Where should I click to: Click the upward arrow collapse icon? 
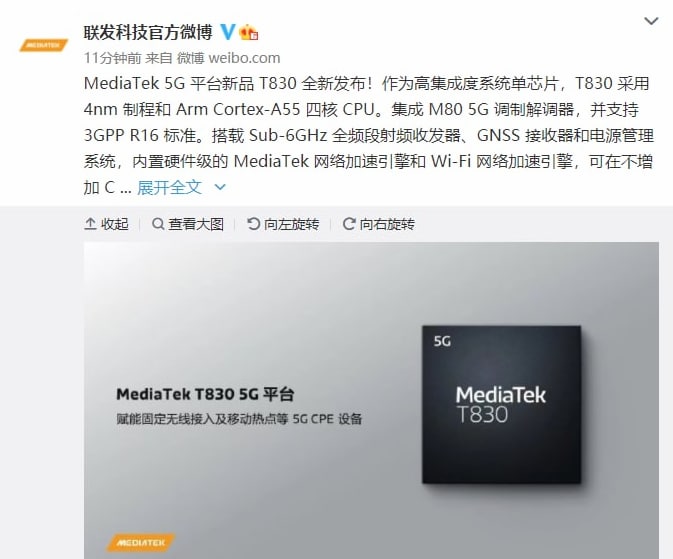(x=90, y=224)
